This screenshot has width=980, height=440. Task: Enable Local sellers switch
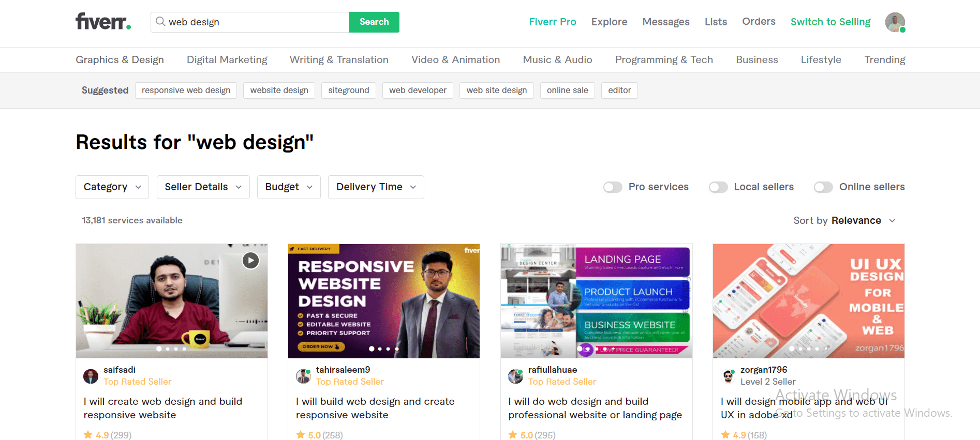point(718,187)
